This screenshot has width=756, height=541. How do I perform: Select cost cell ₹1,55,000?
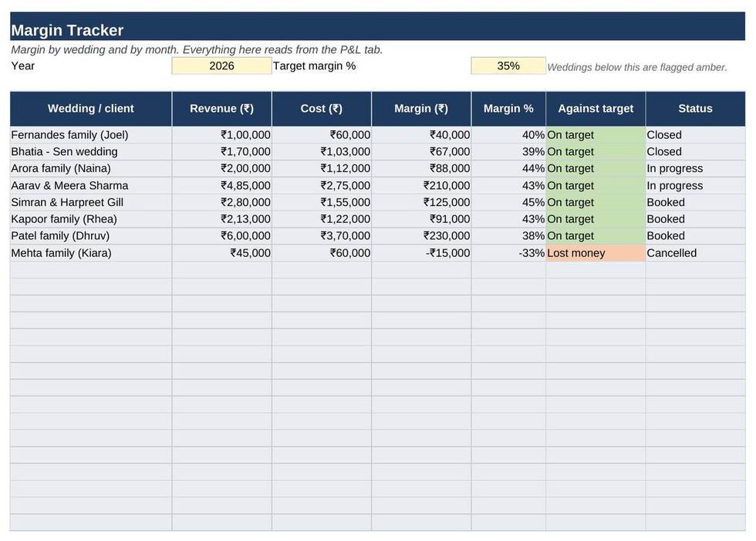322,202
